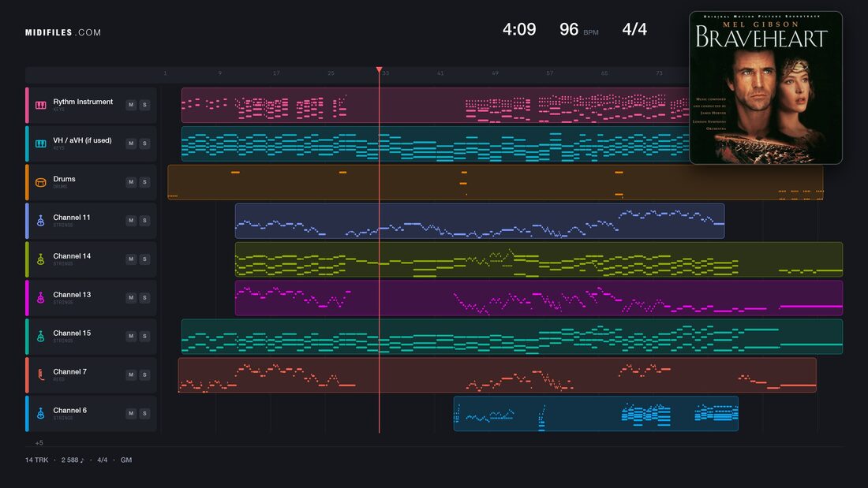868x488 pixels.
Task: Select the Channel 7 track name
Action: point(69,372)
